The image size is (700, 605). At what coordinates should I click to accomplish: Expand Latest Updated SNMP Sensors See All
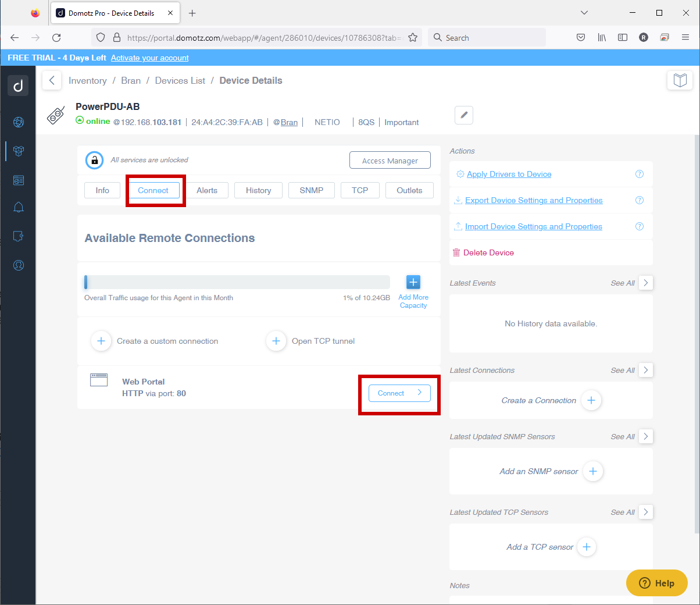click(x=646, y=436)
